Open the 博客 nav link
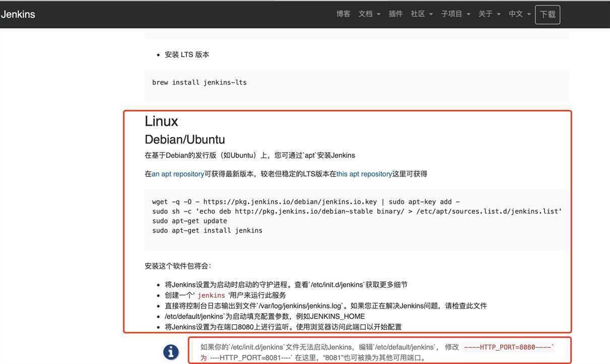The height and width of the screenshot is (364, 610). (x=344, y=14)
